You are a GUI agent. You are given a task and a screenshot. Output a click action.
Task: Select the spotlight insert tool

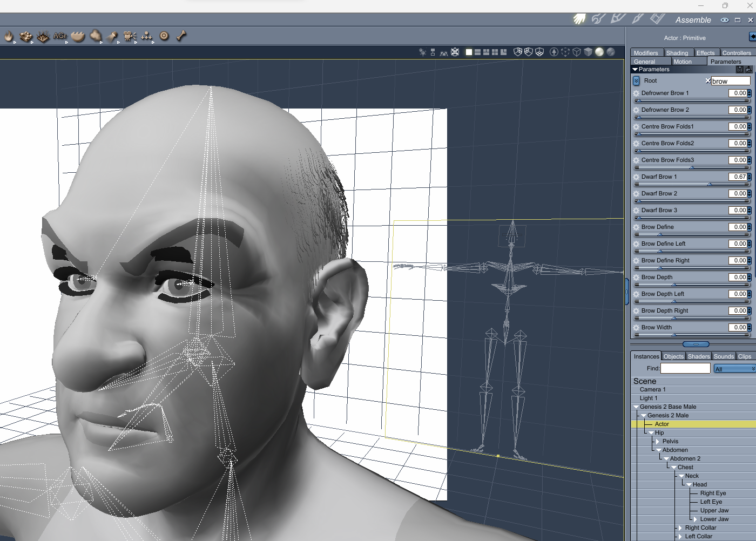[112, 36]
